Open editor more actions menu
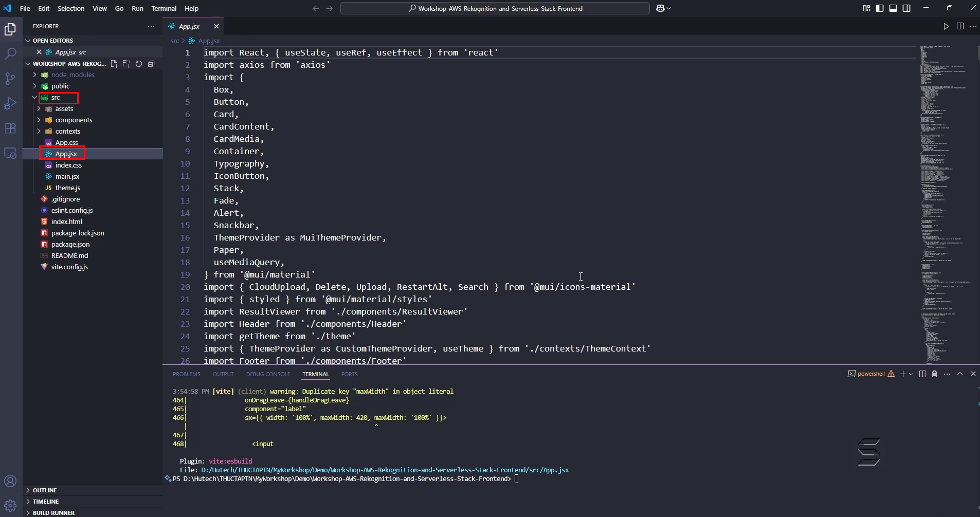This screenshot has width=980, height=517. (973, 26)
